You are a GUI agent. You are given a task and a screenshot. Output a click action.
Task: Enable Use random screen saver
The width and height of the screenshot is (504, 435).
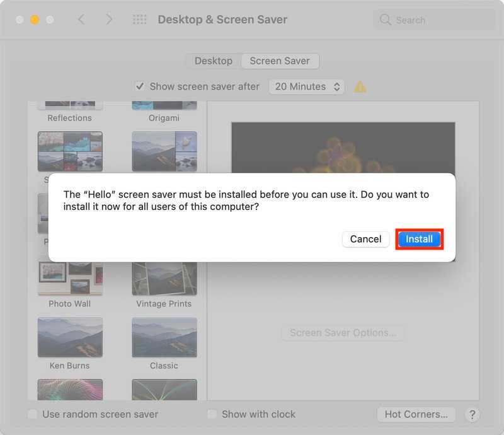(x=33, y=414)
